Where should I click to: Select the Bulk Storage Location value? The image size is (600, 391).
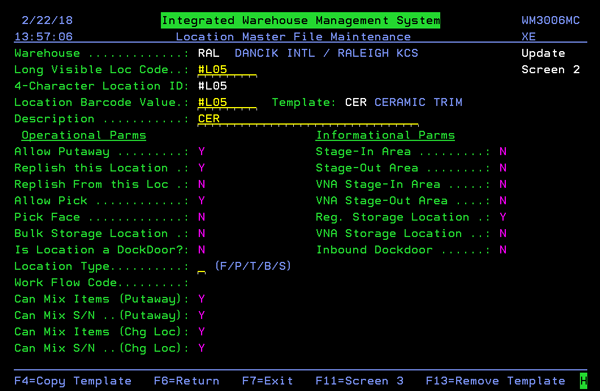(x=202, y=233)
